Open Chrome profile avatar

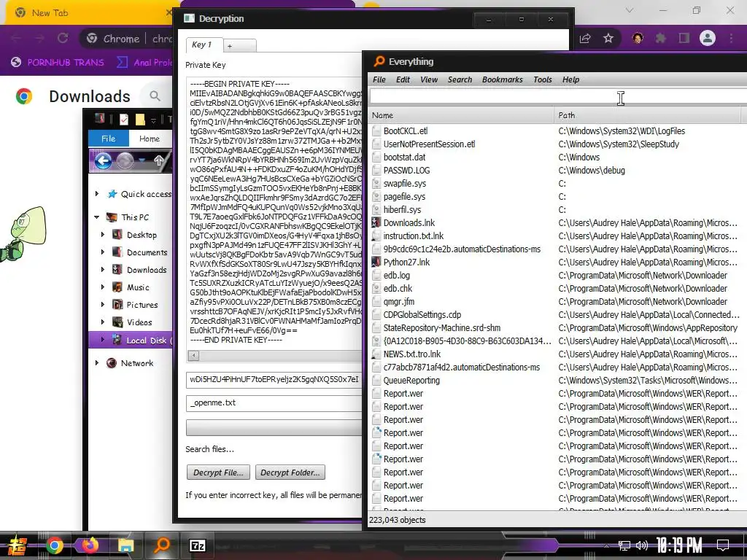click(708, 38)
